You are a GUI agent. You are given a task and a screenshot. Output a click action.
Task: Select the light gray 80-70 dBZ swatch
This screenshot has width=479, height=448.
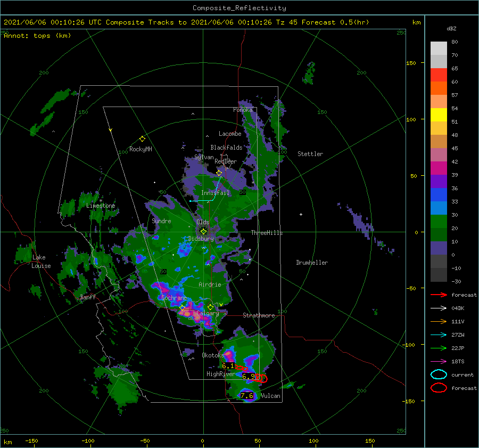[439, 48]
